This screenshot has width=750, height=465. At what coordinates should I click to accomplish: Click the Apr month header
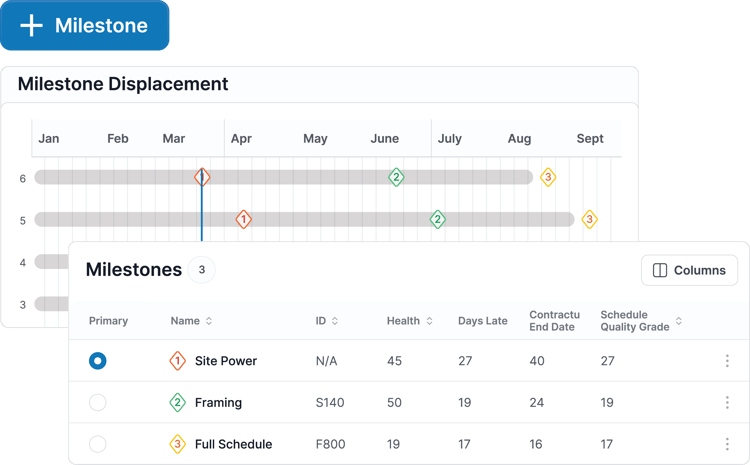[241, 139]
